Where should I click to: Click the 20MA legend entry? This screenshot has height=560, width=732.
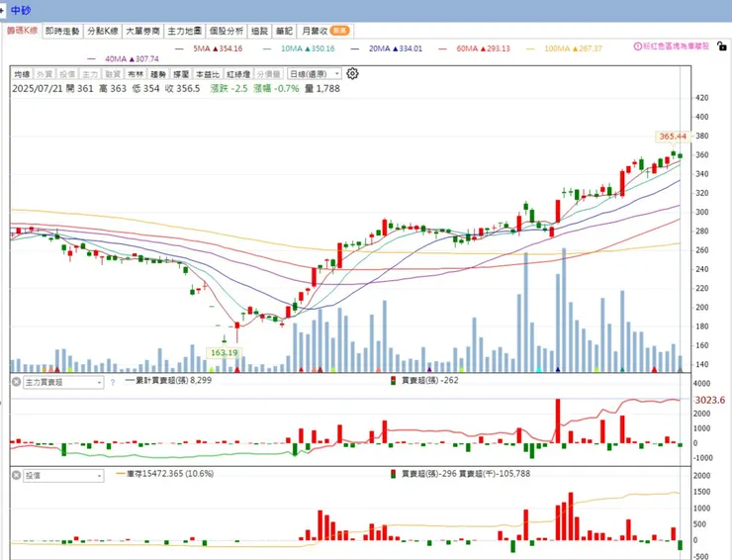[387, 48]
